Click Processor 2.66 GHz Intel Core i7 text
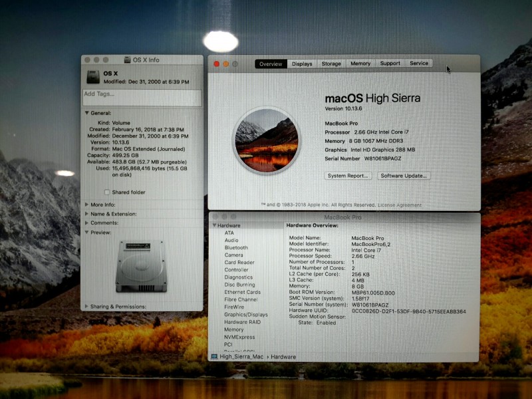Viewport: 532px width, 399px height. (367, 132)
